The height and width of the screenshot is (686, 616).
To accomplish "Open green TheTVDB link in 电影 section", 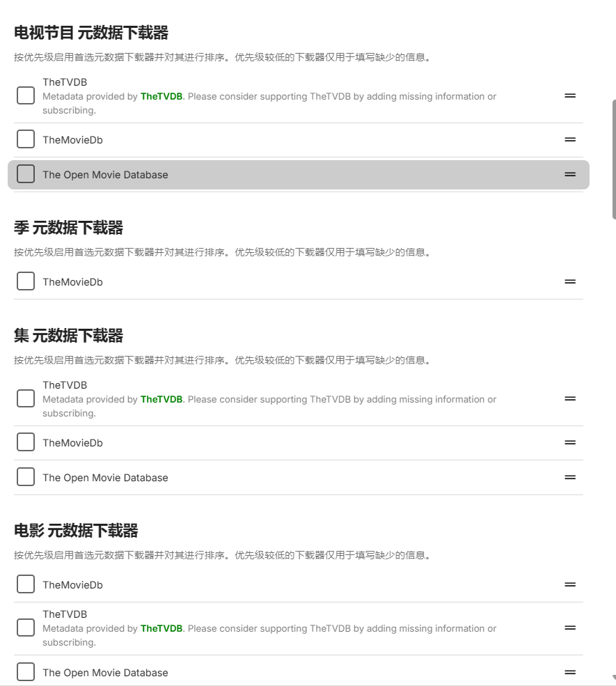I will pyautogui.click(x=161, y=628).
